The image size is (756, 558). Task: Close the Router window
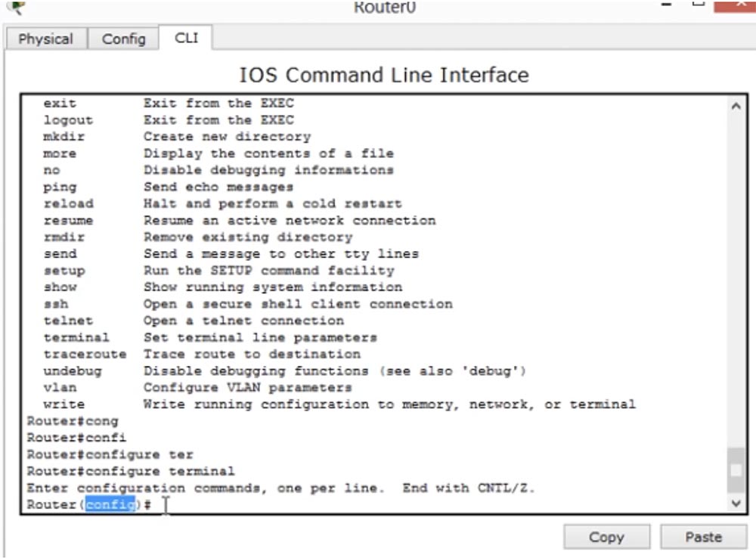(x=736, y=5)
